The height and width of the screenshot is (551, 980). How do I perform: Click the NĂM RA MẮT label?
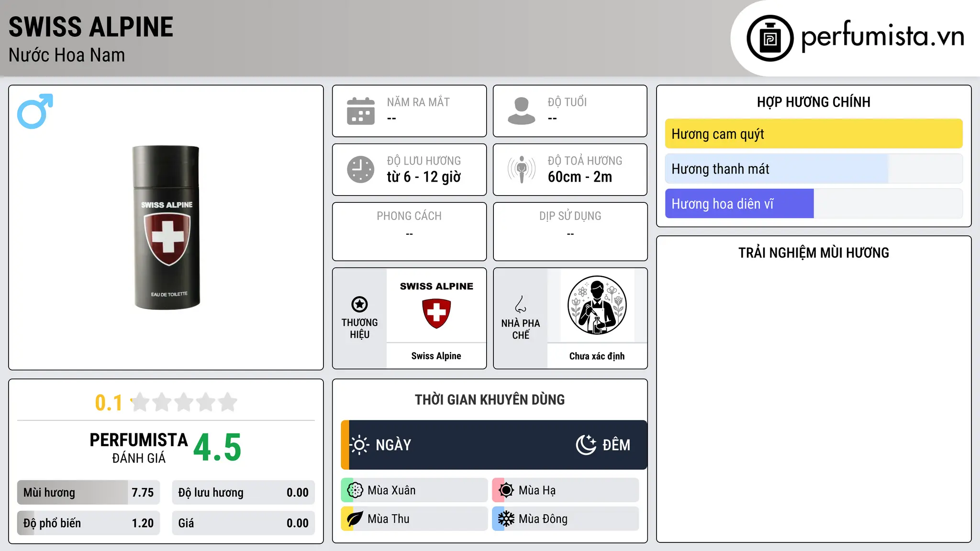point(418,102)
